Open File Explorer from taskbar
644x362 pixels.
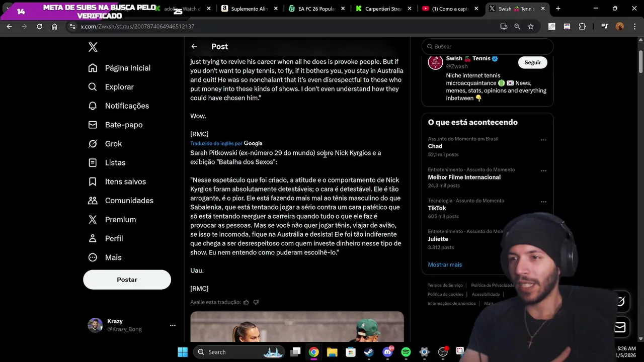[332, 352]
